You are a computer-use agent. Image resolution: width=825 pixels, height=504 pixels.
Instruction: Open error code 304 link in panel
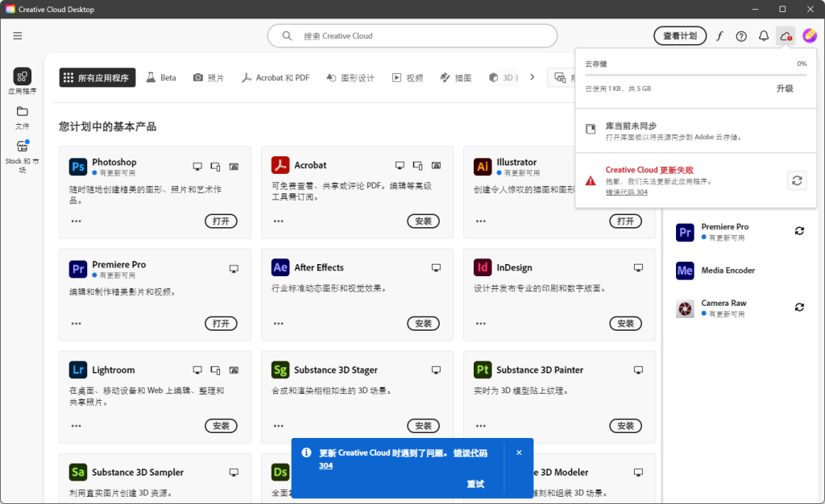(x=626, y=192)
